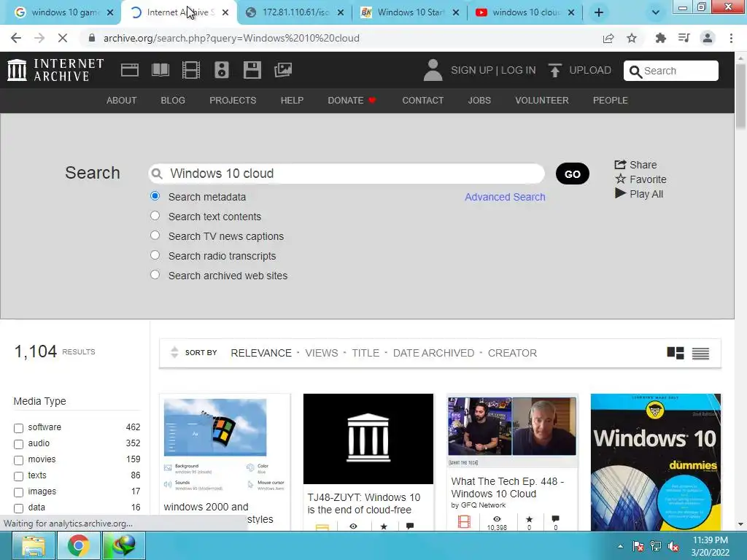The image size is (747, 560).
Task: Check the audio media type filter
Action: coord(18,444)
